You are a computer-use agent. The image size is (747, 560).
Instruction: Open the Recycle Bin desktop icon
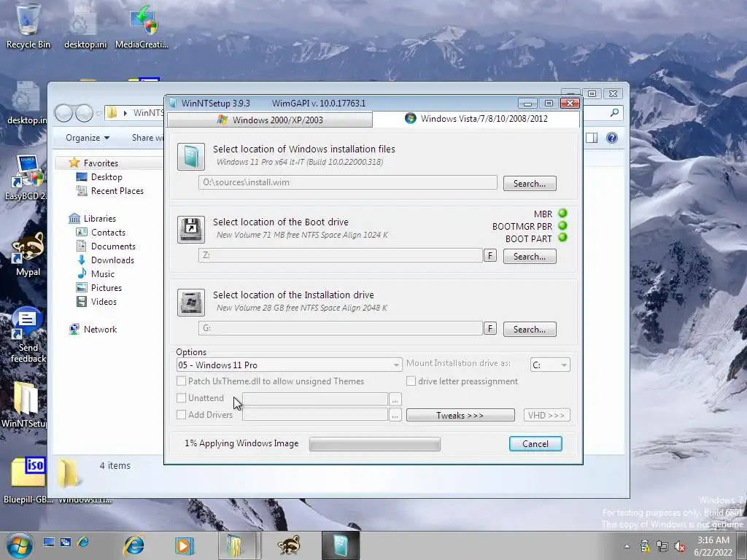tap(28, 26)
